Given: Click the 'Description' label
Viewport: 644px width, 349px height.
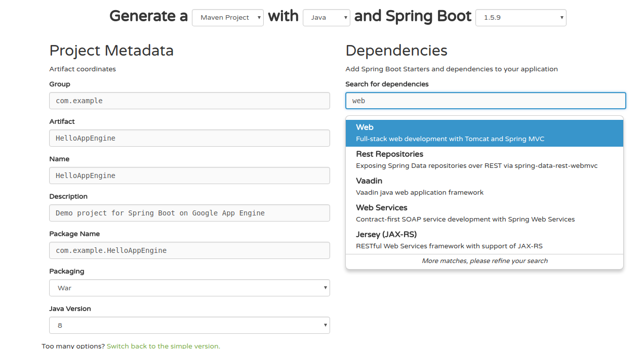Looking at the screenshot, I should point(68,196).
